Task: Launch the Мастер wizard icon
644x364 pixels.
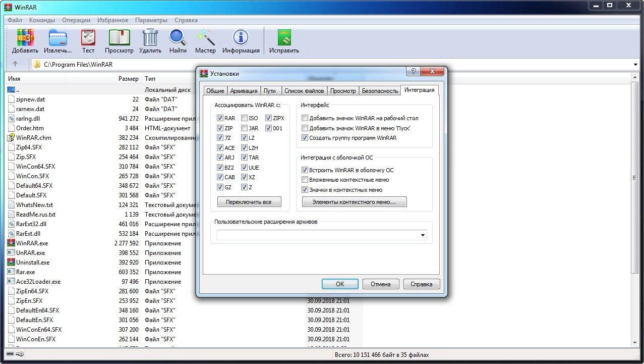Action: pos(205,37)
